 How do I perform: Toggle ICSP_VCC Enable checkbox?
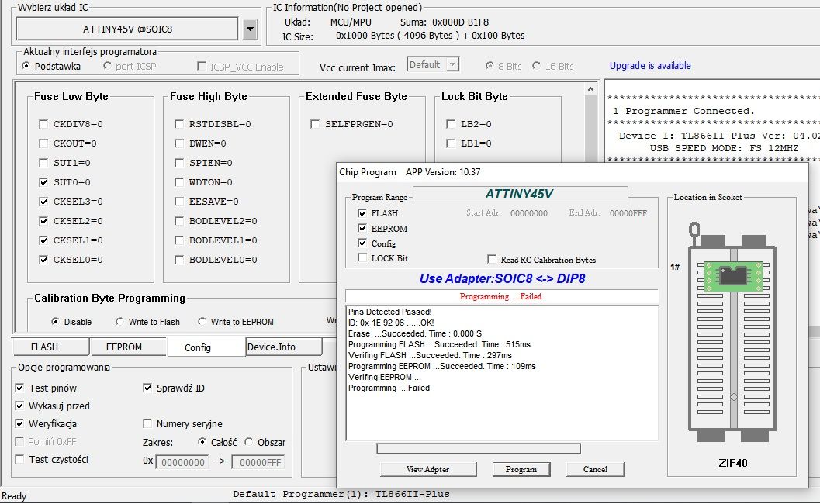(x=202, y=66)
